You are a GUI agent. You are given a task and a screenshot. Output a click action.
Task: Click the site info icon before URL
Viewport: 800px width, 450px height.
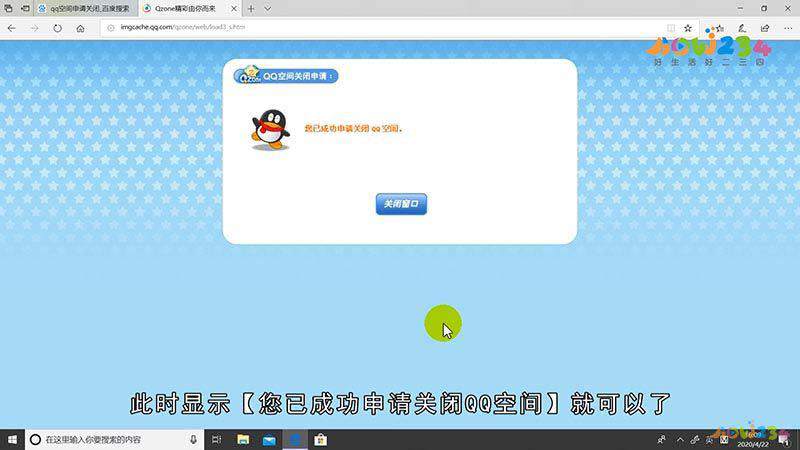(x=111, y=28)
